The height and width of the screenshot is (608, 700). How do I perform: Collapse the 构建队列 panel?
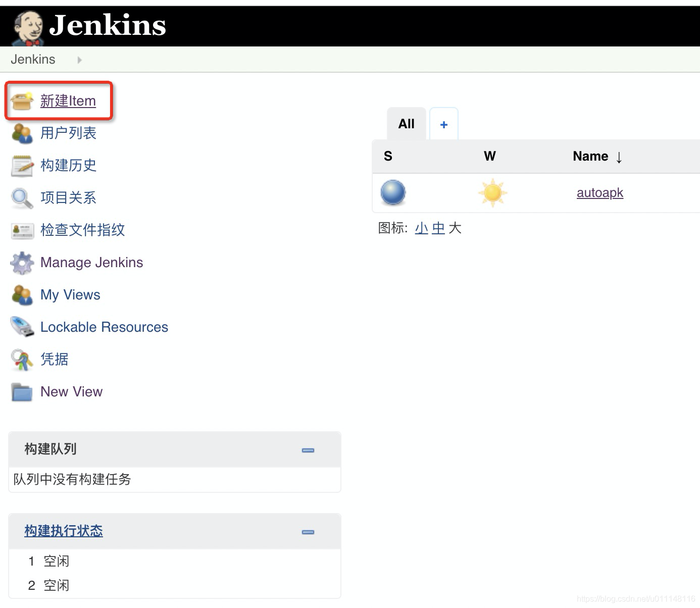[308, 450]
